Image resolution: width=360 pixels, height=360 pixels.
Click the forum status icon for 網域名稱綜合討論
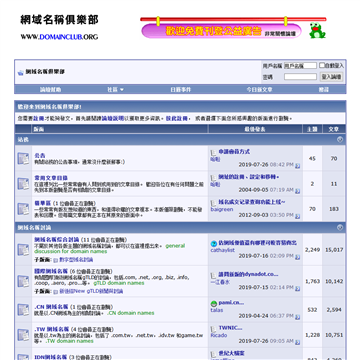point(23,249)
